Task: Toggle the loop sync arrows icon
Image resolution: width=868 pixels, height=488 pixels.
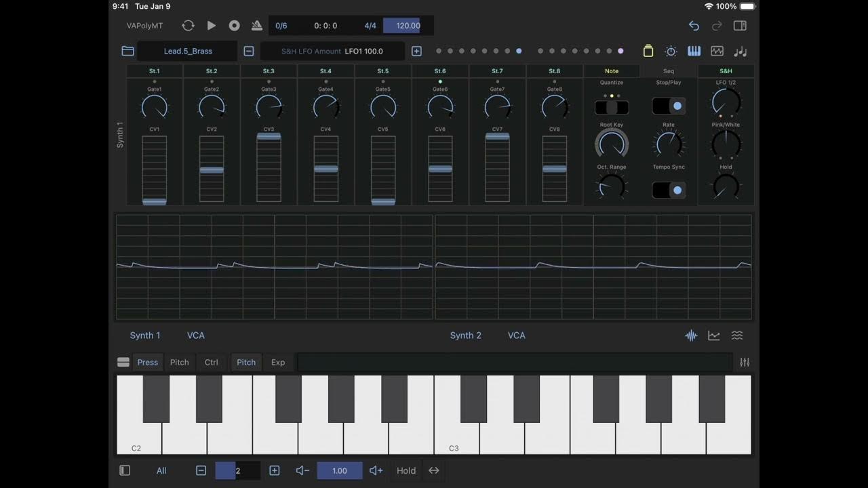Action: 189,26
